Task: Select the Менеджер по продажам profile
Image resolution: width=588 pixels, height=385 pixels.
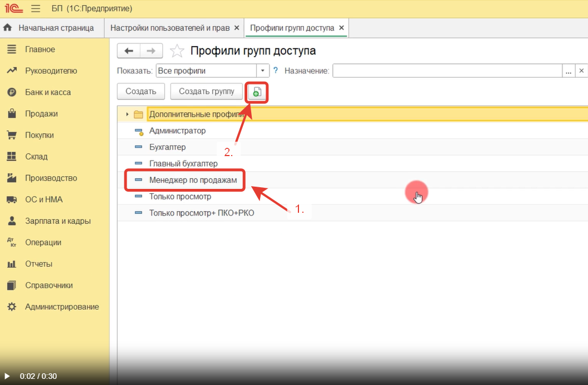Action: [193, 180]
